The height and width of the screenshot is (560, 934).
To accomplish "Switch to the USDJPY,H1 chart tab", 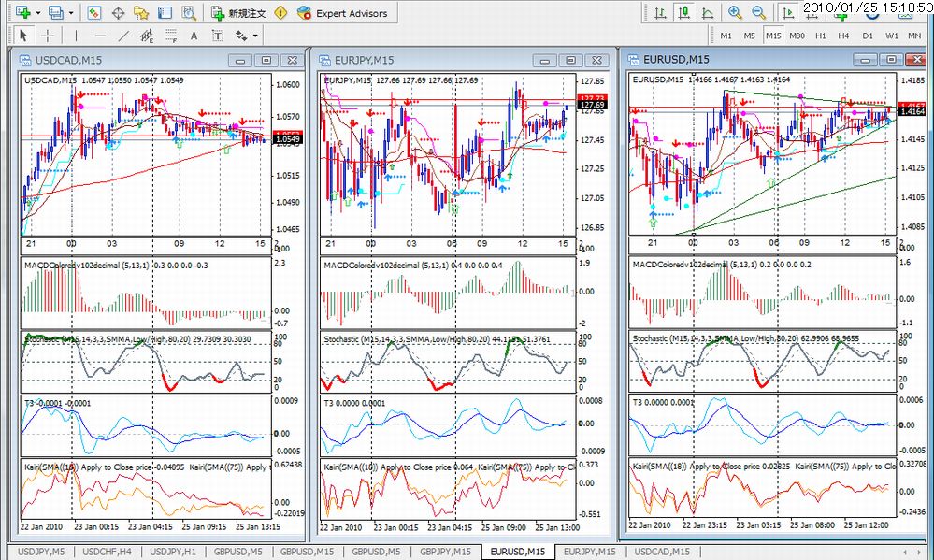I will 173,552.
